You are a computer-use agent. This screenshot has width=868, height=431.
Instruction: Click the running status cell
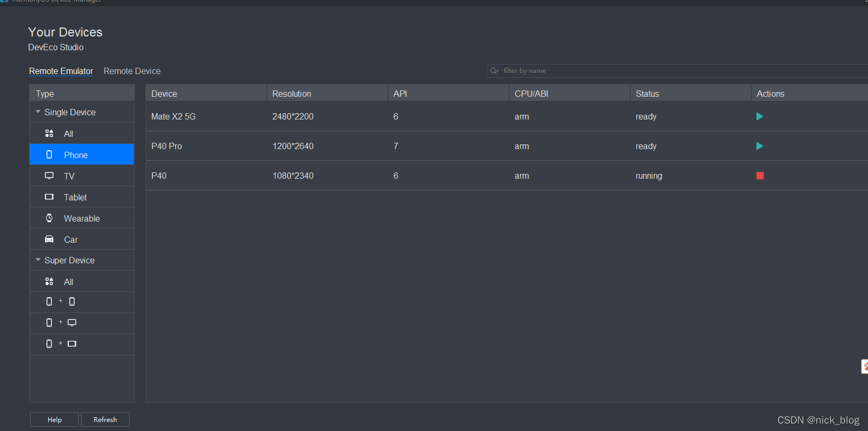click(x=649, y=176)
